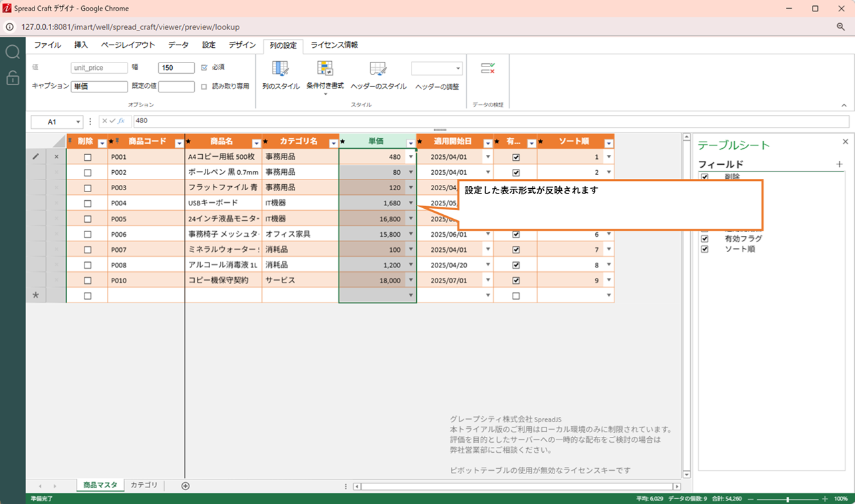Screen dimensions: 855x504
Task: Toggle the 必須 required checkbox
Action: point(204,68)
